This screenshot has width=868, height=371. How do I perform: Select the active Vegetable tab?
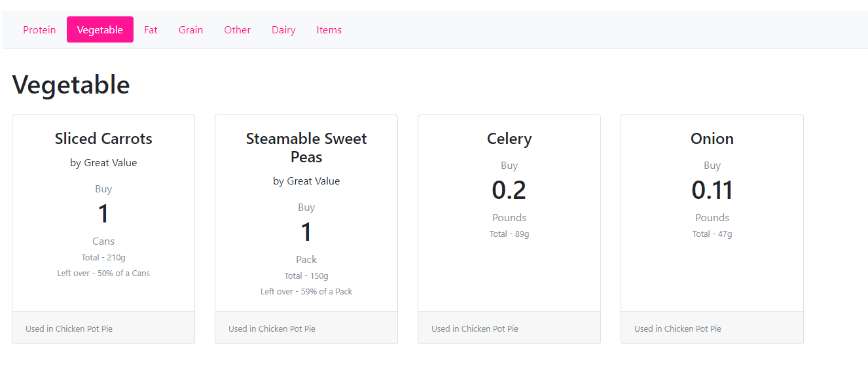click(x=100, y=30)
